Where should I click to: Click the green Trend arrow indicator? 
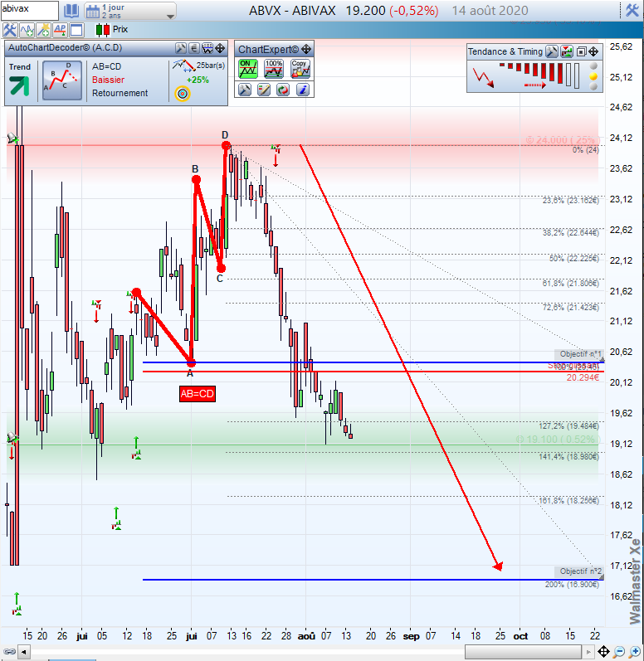click(x=19, y=85)
